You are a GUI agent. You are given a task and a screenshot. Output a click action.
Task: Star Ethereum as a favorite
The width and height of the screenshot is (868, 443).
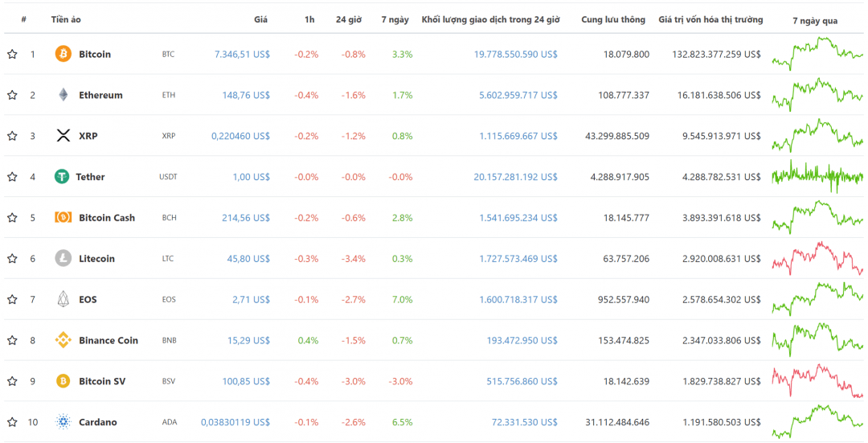click(12, 95)
